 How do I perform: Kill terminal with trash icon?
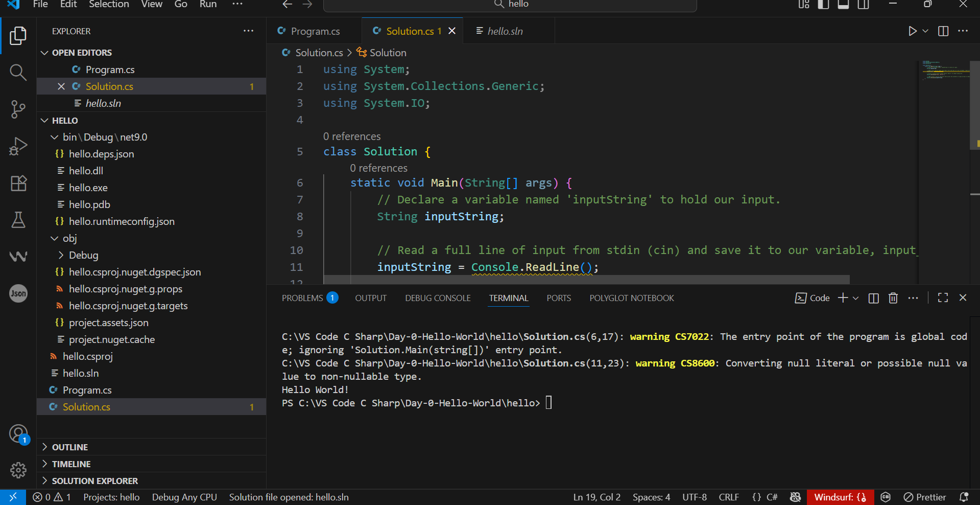[x=893, y=298]
